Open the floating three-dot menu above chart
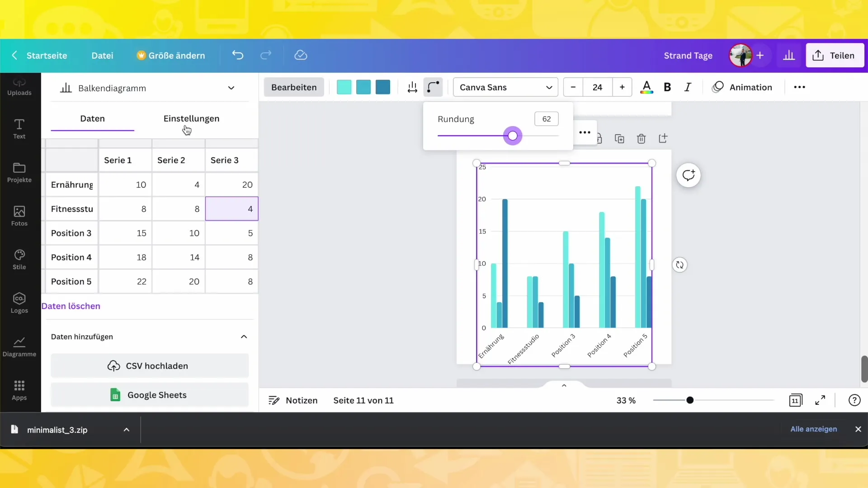Image resolution: width=868 pixels, height=488 pixels. [x=585, y=132]
